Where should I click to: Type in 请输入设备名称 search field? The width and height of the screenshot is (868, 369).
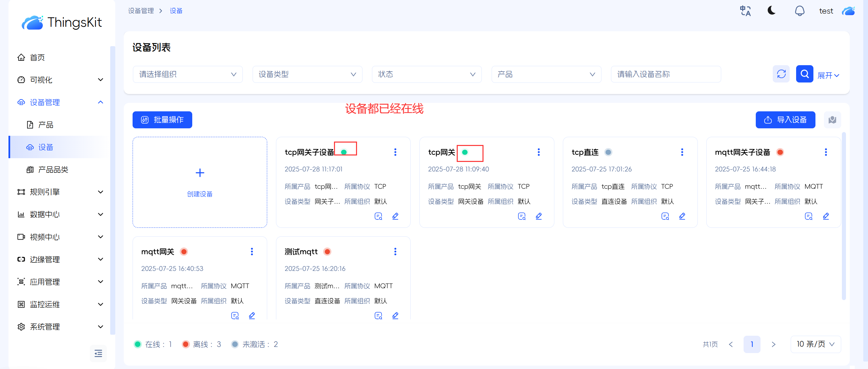click(666, 74)
